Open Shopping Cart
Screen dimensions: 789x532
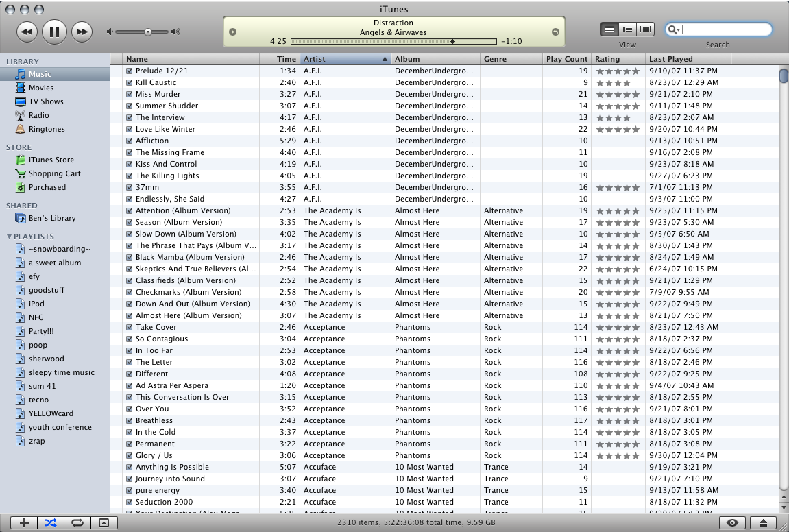pyautogui.click(x=55, y=173)
